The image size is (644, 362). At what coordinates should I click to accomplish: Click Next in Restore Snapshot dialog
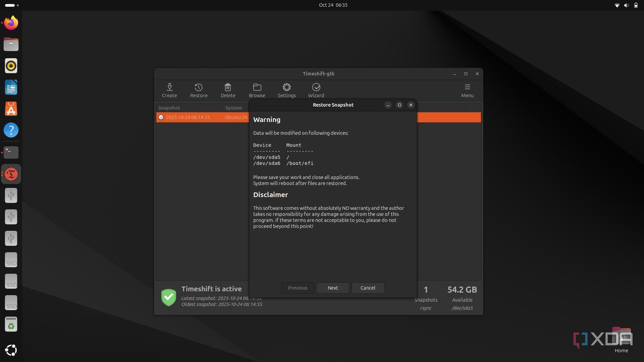click(332, 288)
